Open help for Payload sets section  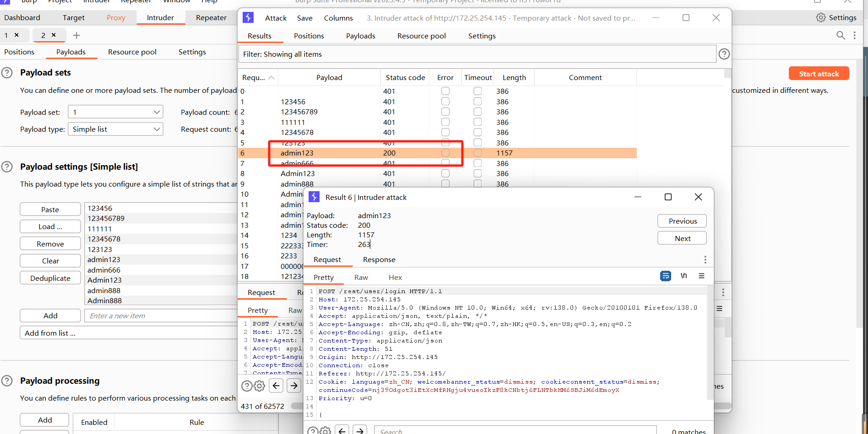click(x=7, y=73)
